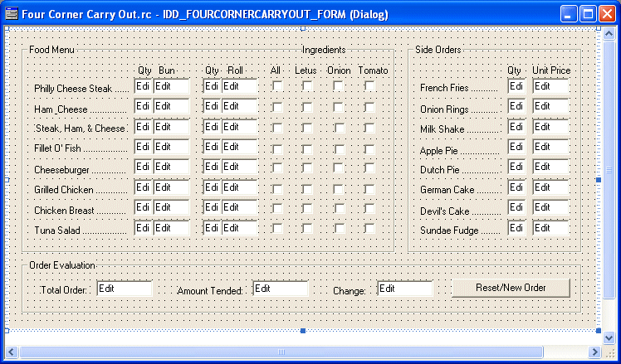Select the Food Menu group box label
This screenshot has height=364, width=621.
[x=51, y=50]
